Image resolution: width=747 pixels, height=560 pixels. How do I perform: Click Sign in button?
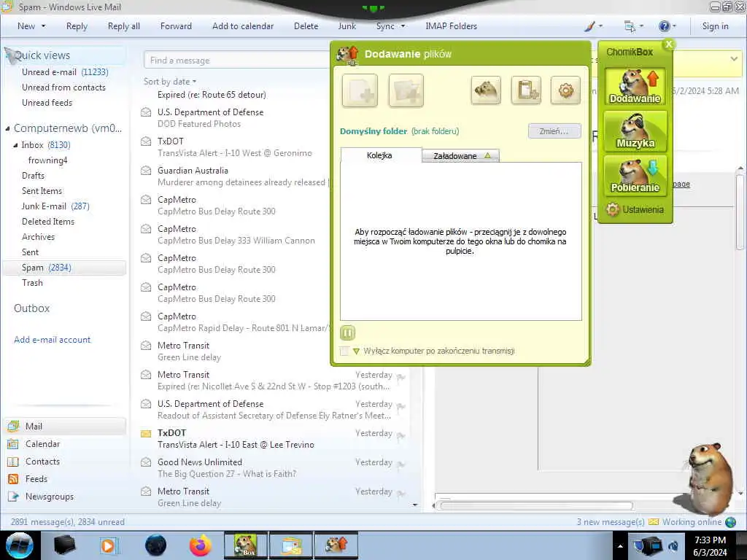[715, 26]
